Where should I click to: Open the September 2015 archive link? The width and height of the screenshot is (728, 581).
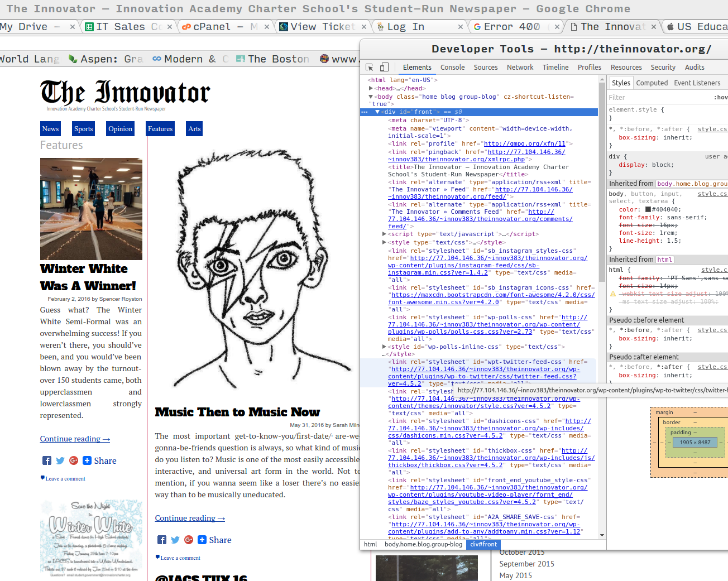526,564
